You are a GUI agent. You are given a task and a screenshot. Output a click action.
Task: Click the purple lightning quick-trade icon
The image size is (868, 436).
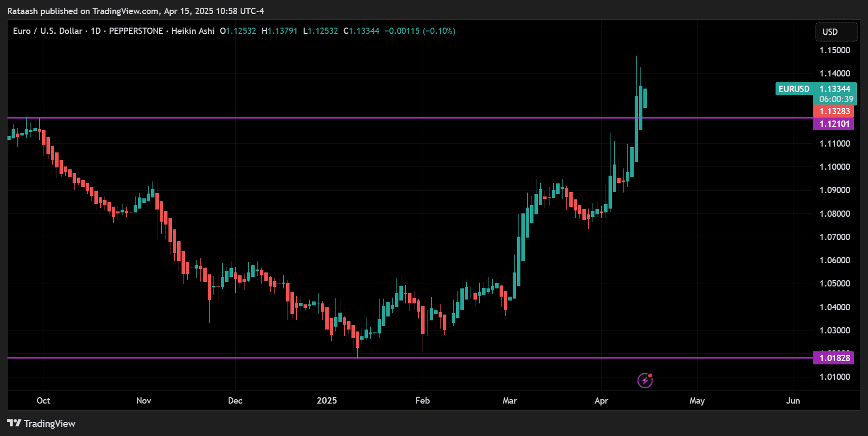(644, 381)
